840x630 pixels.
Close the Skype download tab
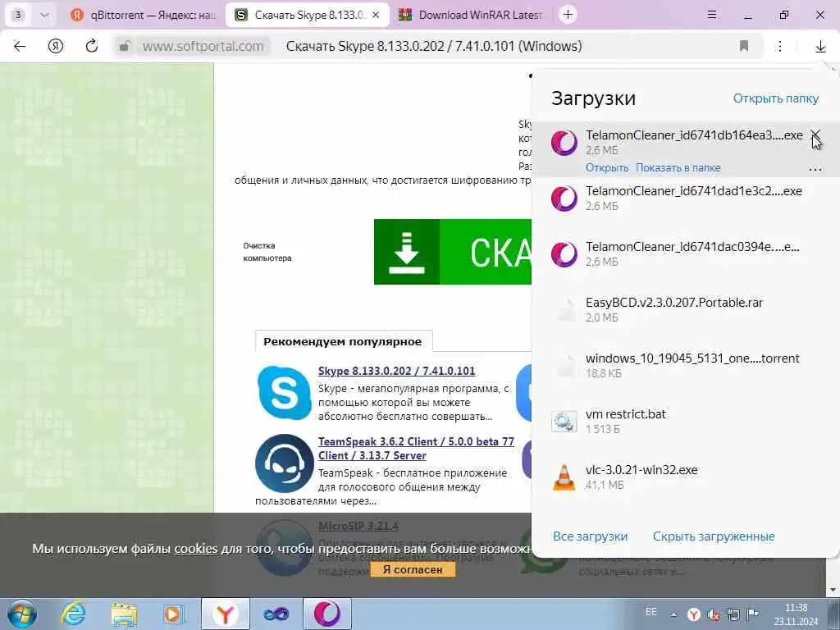(x=376, y=15)
